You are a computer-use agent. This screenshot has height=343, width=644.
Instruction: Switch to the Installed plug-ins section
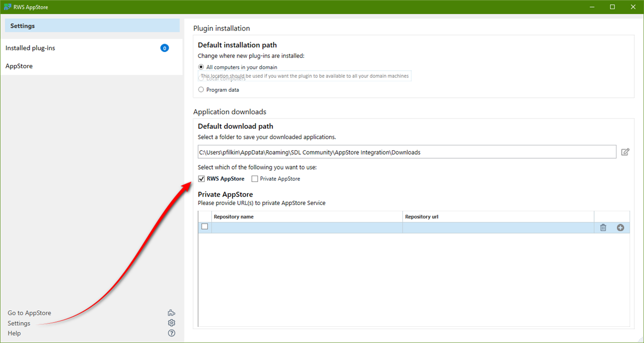pyautogui.click(x=30, y=48)
